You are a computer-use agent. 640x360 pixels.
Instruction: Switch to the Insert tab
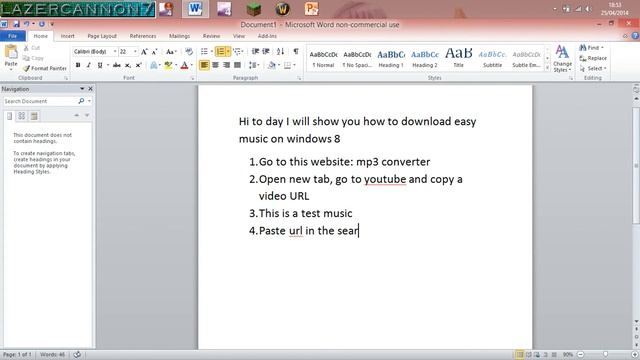[x=68, y=36]
